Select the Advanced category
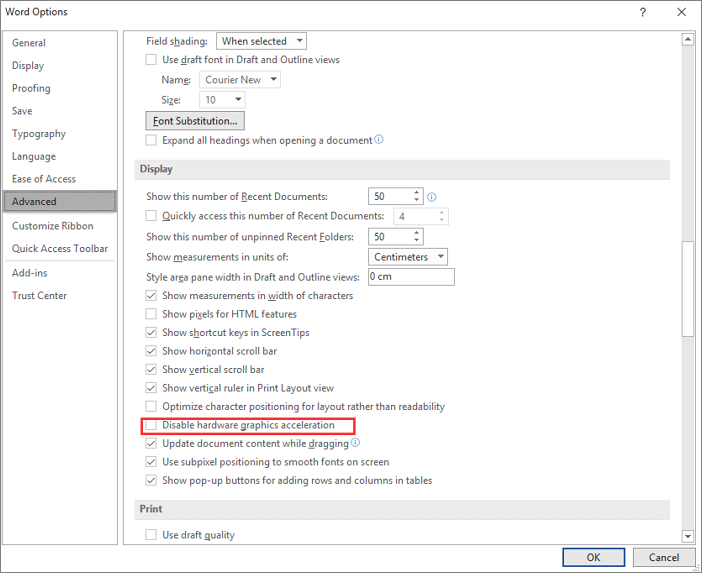 tap(60, 201)
